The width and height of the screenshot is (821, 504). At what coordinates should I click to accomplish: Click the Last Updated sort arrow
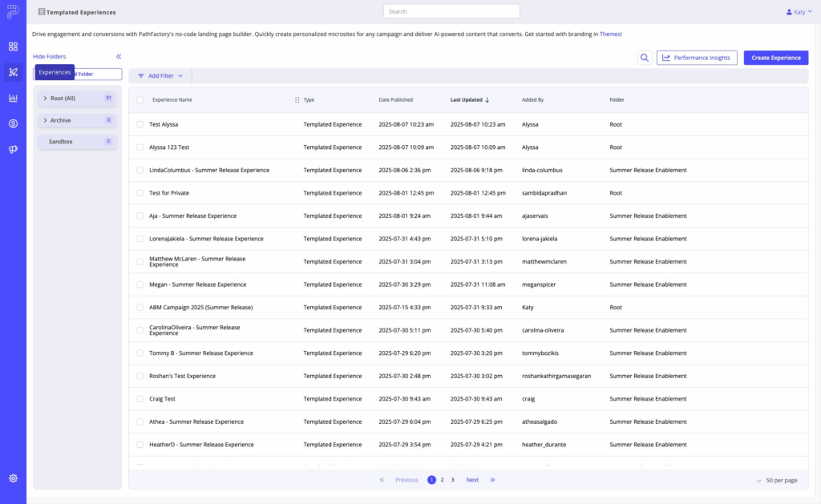(487, 99)
